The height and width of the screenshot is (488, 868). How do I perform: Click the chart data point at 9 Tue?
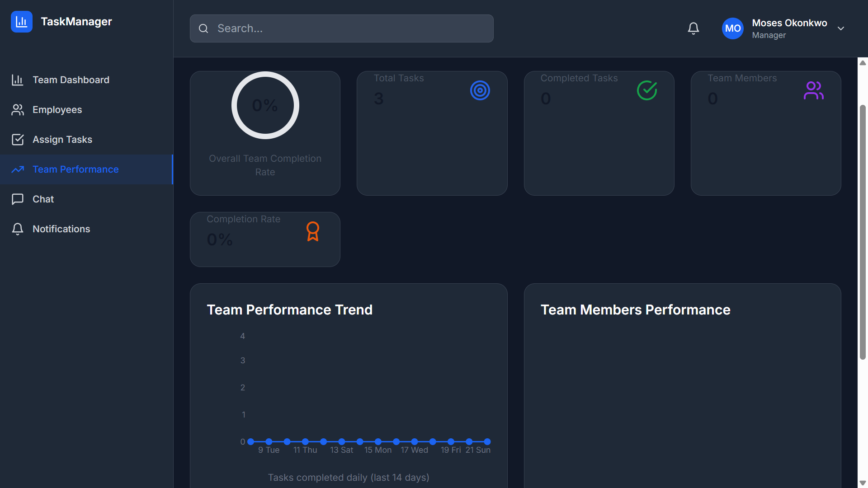[269, 441]
